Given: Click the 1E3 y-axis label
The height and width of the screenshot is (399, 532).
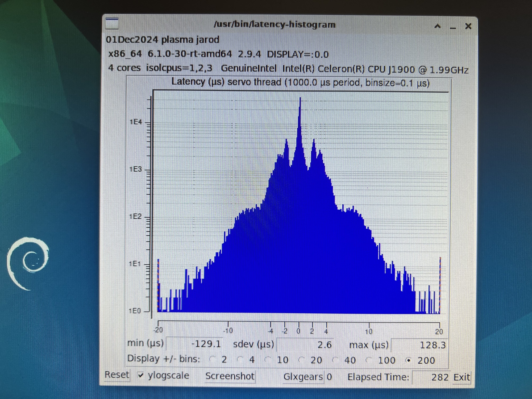Looking at the screenshot, I should [136, 169].
